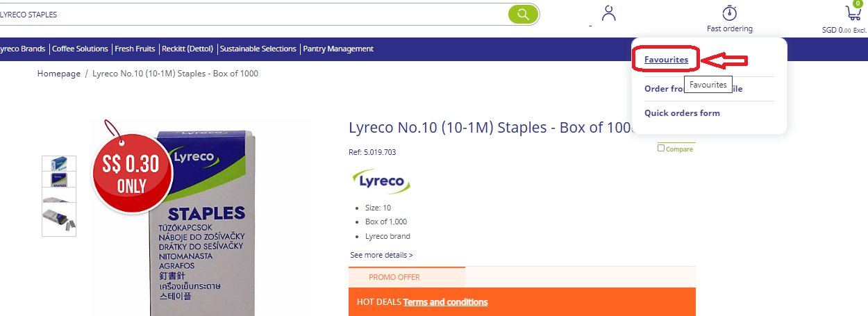Open Reckitt (Dettol) category
Viewport: 868px width, 316px height.
[x=187, y=49]
